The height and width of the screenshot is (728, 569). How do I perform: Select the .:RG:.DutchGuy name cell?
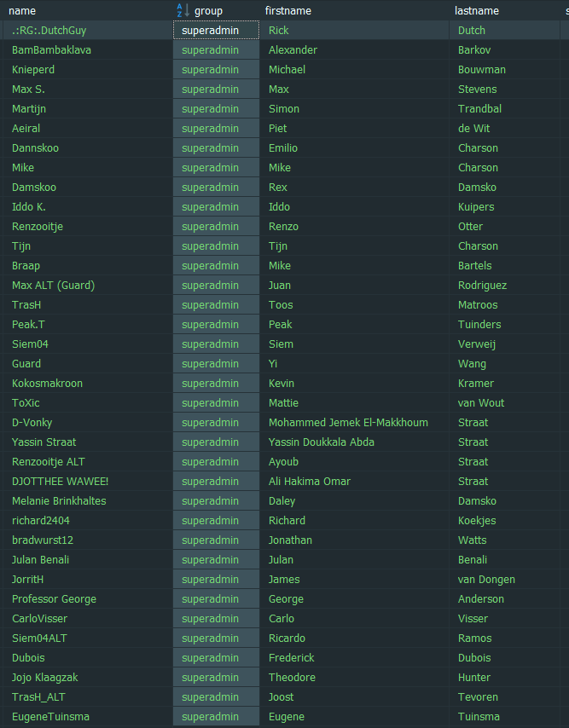click(49, 31)
